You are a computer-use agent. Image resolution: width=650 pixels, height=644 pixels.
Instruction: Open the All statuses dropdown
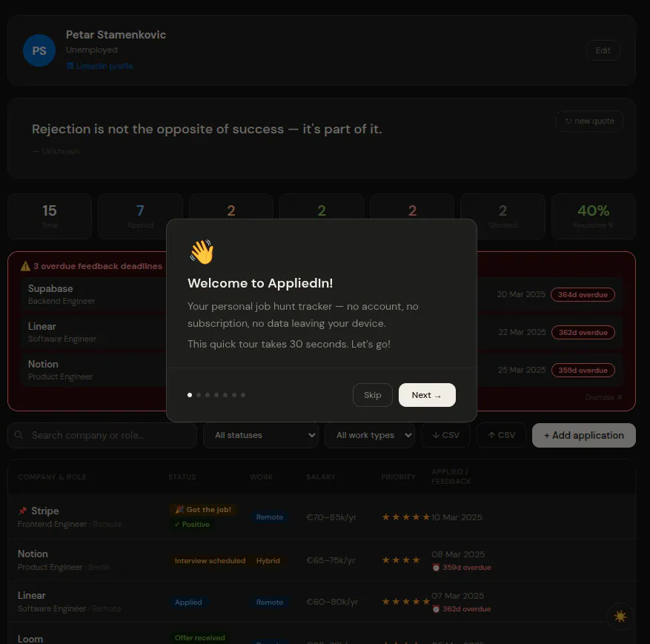[x=261, y=435]
